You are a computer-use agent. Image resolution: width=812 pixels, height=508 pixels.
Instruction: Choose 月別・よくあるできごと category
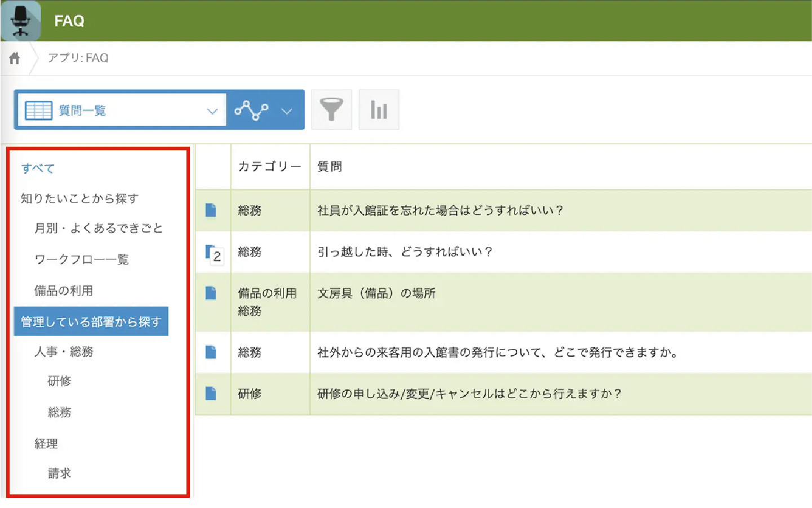click(x=99, y=228)
